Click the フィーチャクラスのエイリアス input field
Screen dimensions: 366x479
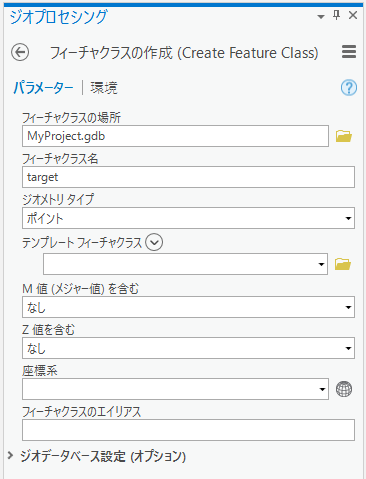[188, 430]
